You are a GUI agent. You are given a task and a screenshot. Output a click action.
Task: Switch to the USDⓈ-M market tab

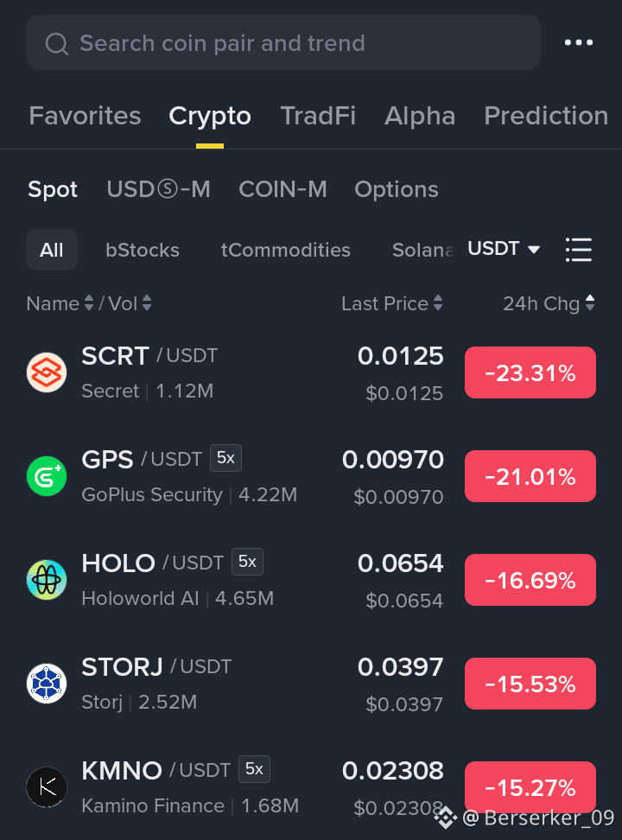pos(159,189)
